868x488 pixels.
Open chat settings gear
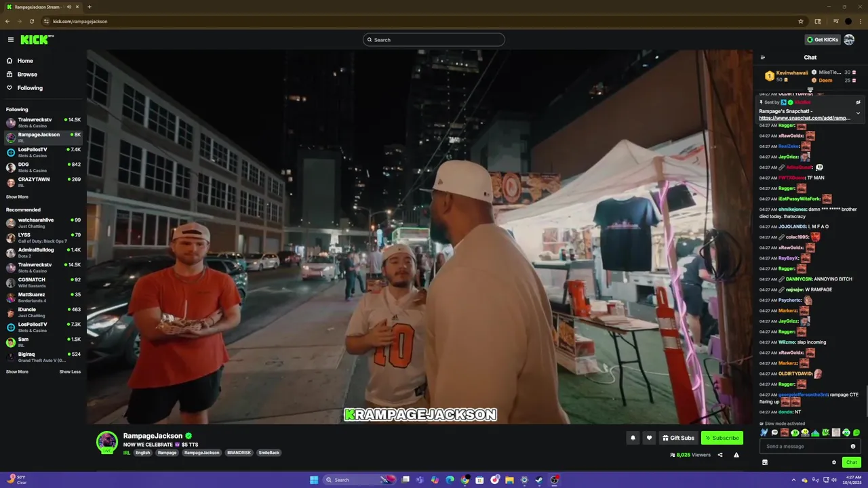(x=834, y=462)
